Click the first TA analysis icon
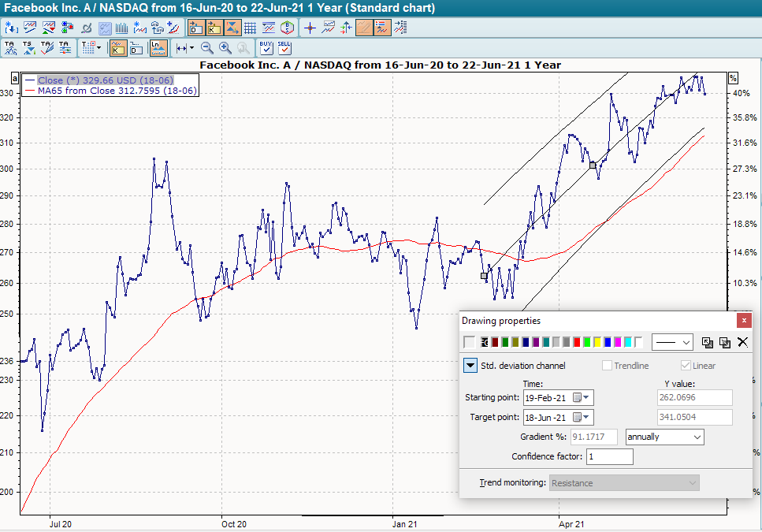Screen dimensions: 762x532 pyautogui.click(x=10, y=48)
